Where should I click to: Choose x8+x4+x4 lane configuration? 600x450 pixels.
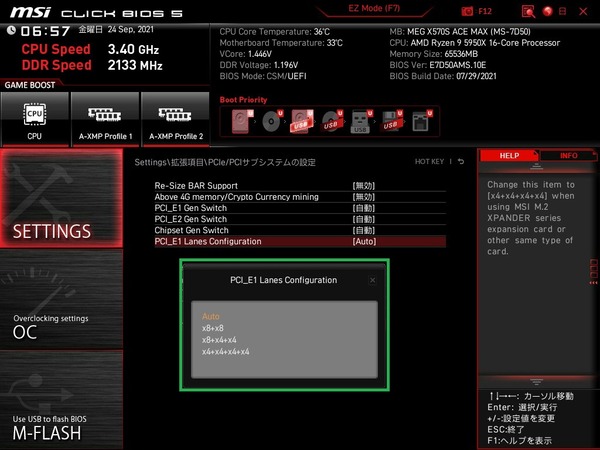point(219,340)
